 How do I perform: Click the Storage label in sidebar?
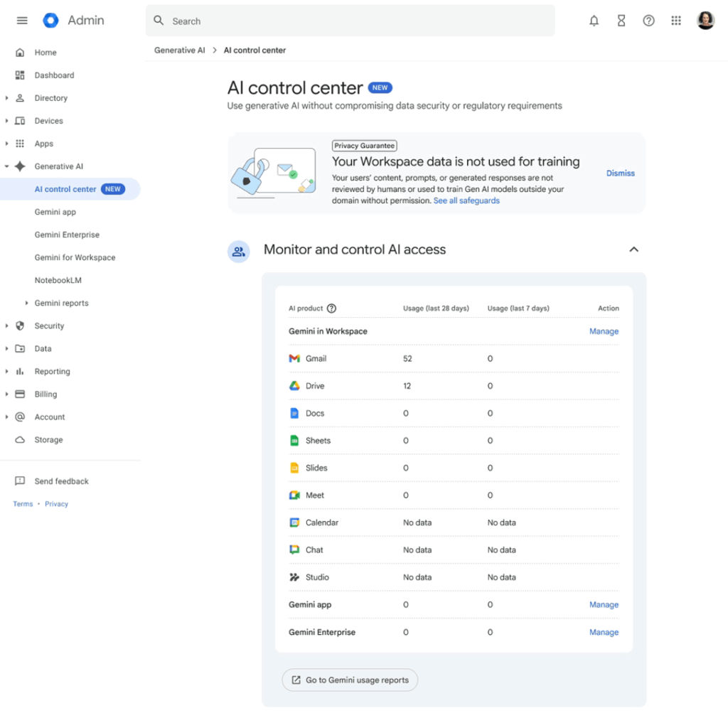point(48,439)
